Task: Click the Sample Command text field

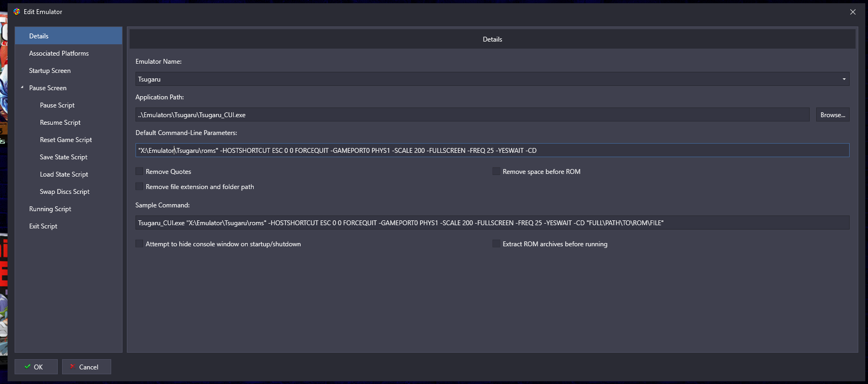Action: (x=492, y=223)
